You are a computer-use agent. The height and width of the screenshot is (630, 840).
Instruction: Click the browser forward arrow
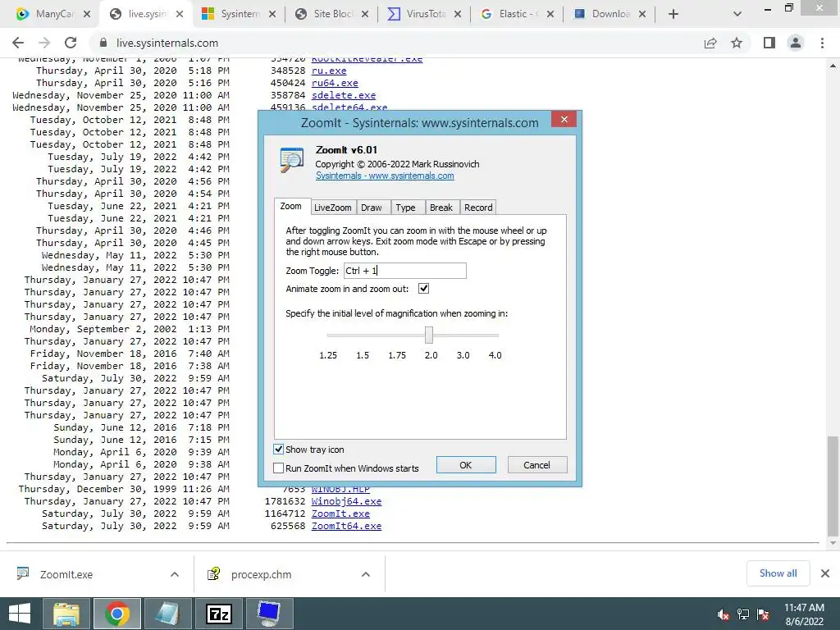coord(44,43)
